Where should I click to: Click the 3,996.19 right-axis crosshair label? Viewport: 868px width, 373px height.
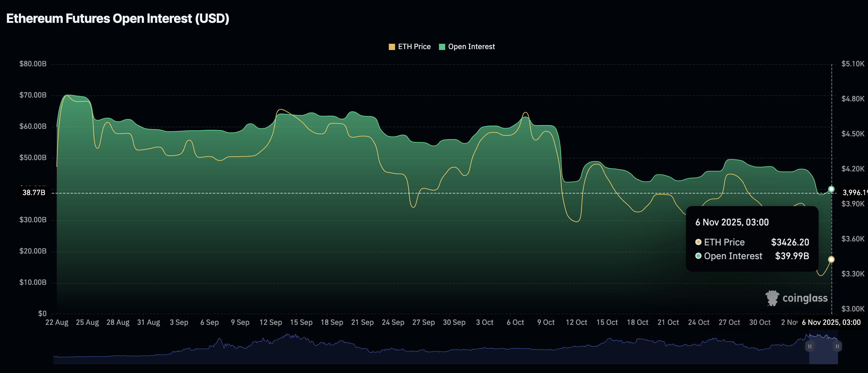(x=855, y=193)
